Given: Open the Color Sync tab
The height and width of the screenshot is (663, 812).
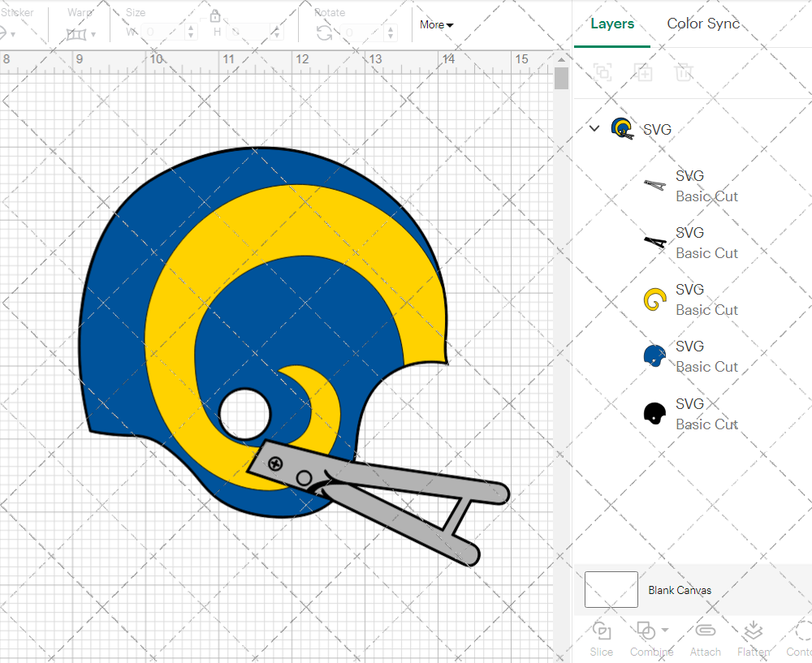Looking at the screenshot, I should (702, 24).
